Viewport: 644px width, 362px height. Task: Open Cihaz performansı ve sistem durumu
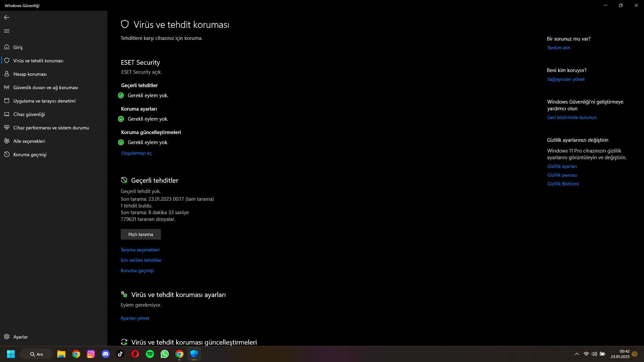(51, 128)
